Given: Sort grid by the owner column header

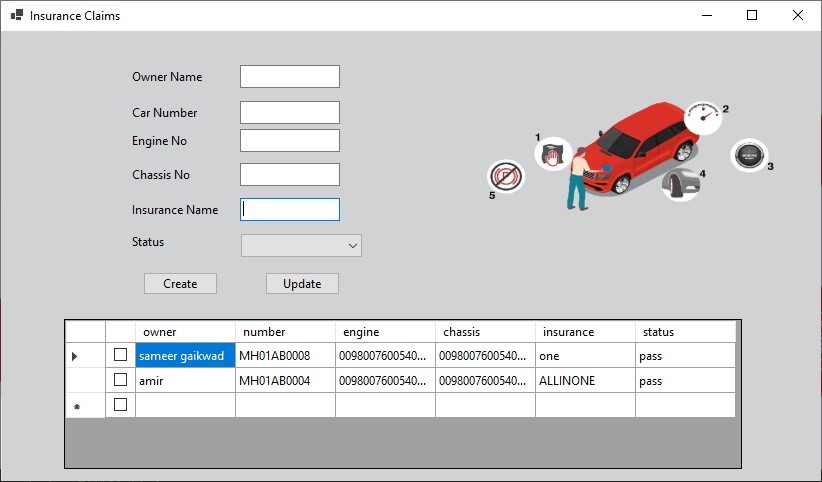Looking at the screenshot, I should point(185,332).
